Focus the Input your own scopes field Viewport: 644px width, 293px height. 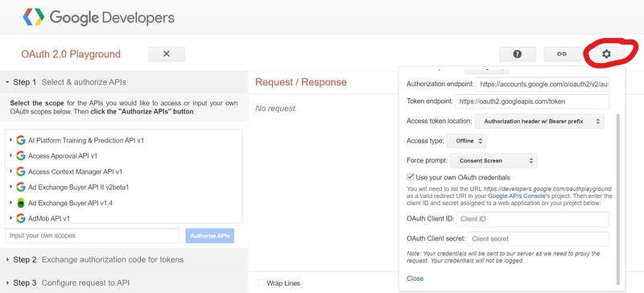click(92, 236)
